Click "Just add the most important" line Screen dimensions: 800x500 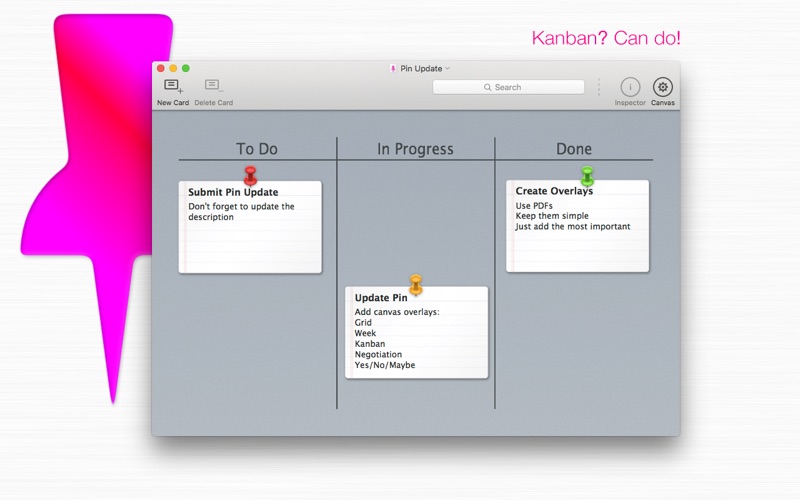click(573, 227)
